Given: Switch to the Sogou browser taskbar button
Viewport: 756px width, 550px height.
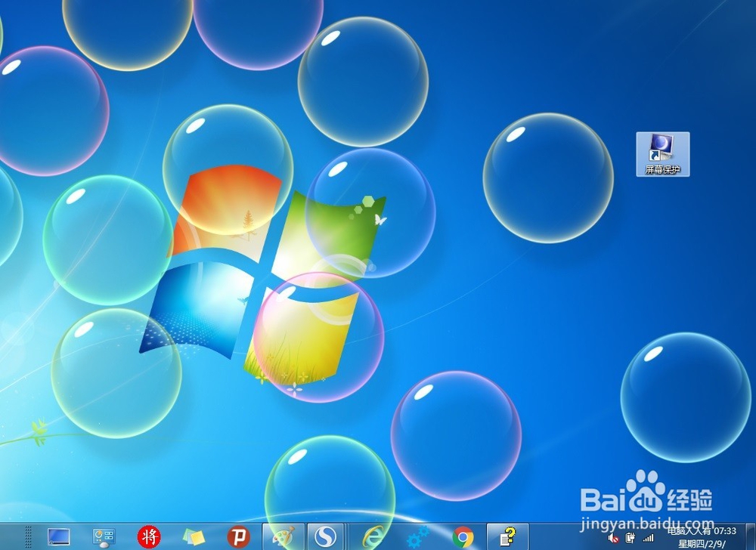Looking at the screenshot, I should pos(325,536).
